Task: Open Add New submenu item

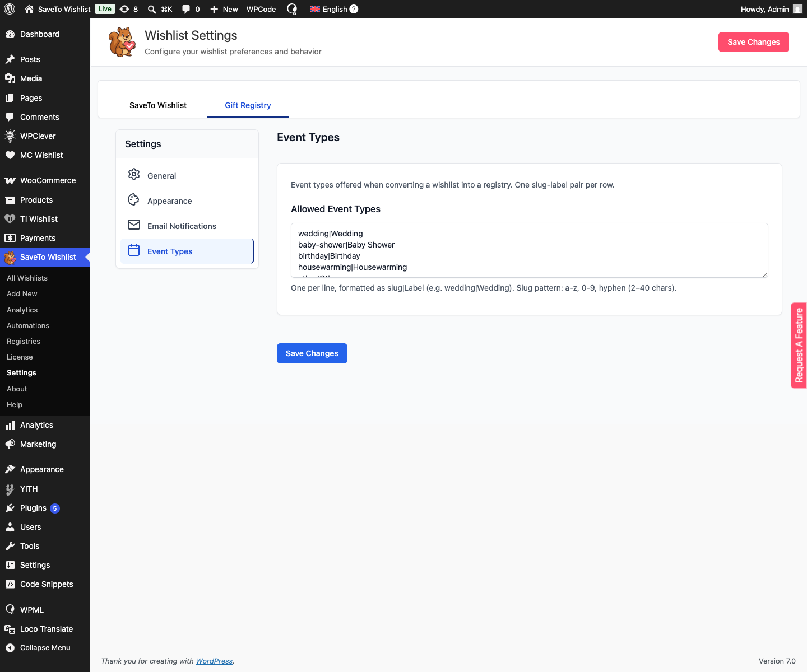Action: pyautogui.click(x=22, y=293)
